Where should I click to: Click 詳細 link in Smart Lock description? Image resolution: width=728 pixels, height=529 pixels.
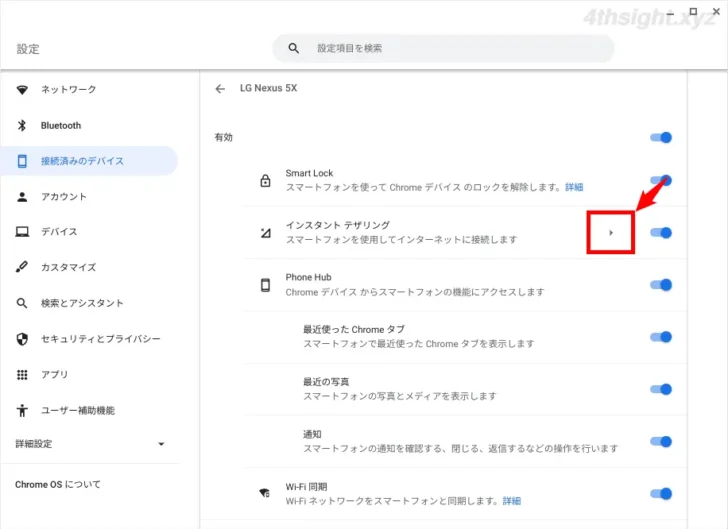point(574,187)
